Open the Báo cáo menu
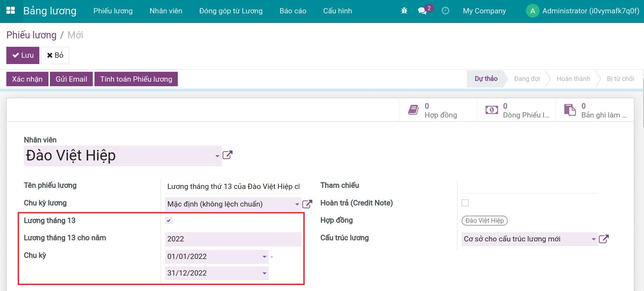The width and height of the screenshot is (644, 291). (x=293, y=11)
